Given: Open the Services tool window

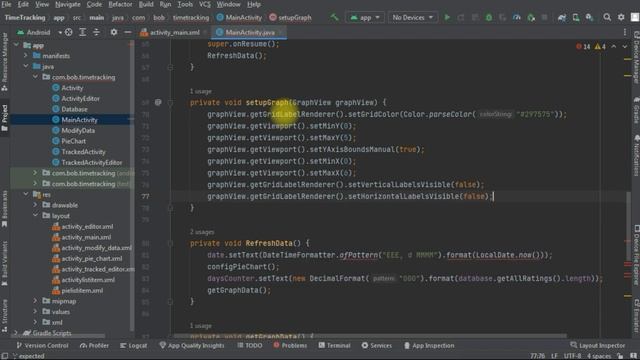Looking at the screenshot, I should [x=376, y=345].
